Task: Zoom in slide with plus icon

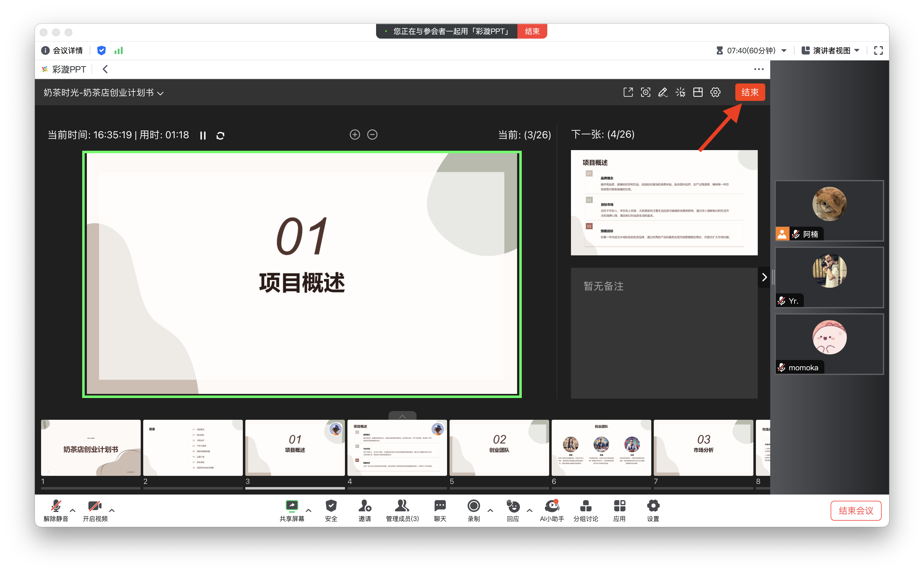Action: [x=355, y=135]
